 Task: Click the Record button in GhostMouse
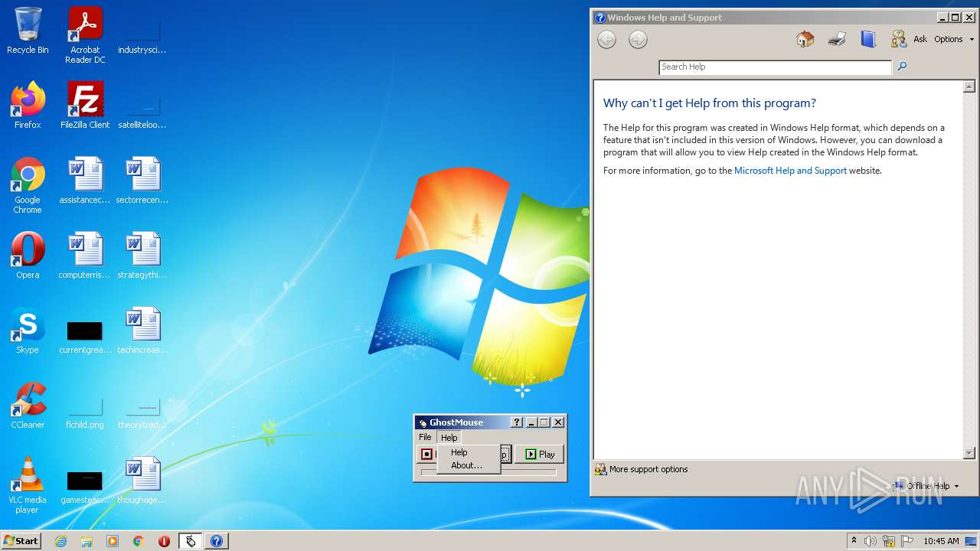pyautogui.click(x=427, y=455)
